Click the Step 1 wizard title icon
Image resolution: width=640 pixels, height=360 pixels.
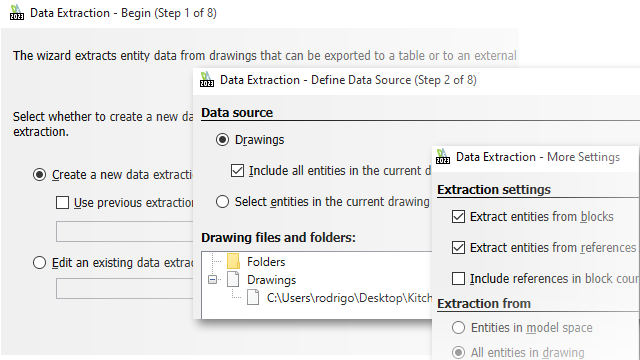pos(16,12)
